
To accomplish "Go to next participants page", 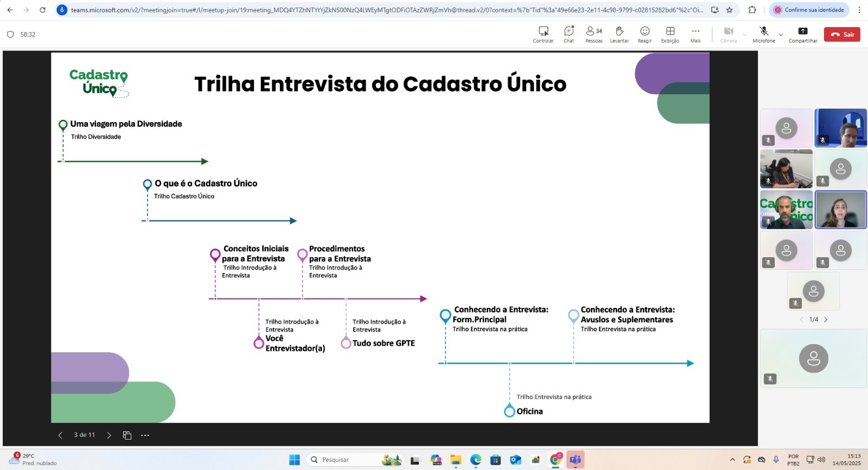I will [826, 320].
